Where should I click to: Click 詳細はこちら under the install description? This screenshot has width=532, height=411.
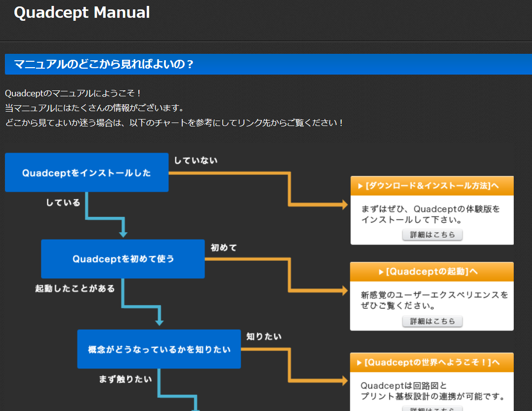tap(432, 235)
